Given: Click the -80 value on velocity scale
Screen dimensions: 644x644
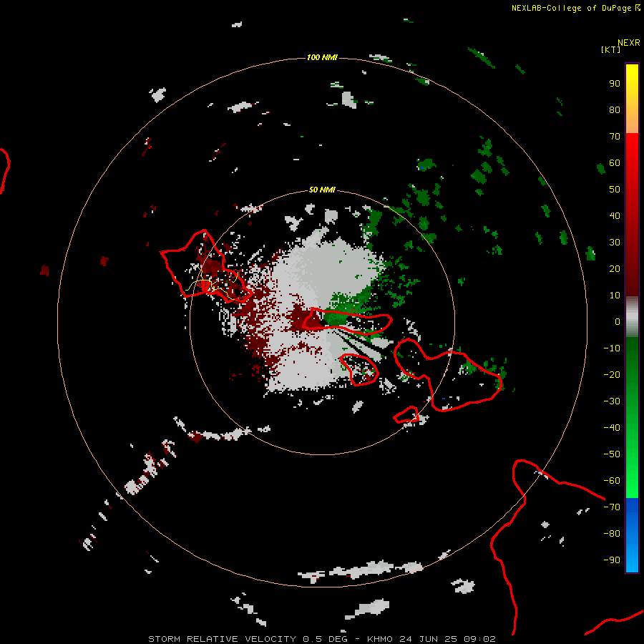Looking at the screenshot, I should click(x=612, y=534).
